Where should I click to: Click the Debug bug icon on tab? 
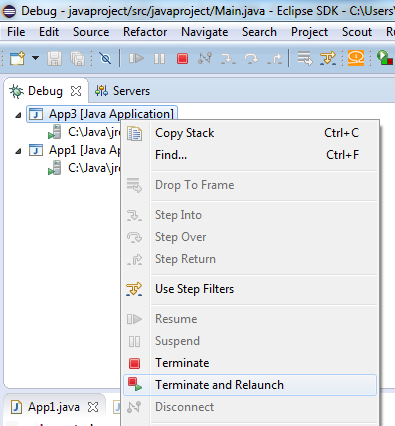(x=16, y=91)
